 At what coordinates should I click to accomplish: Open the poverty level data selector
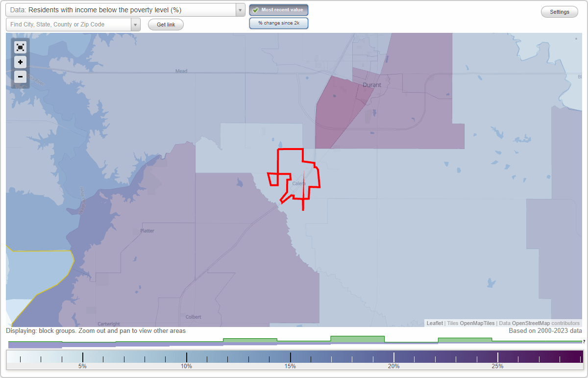pyautogui.click(x=122, y=9)
